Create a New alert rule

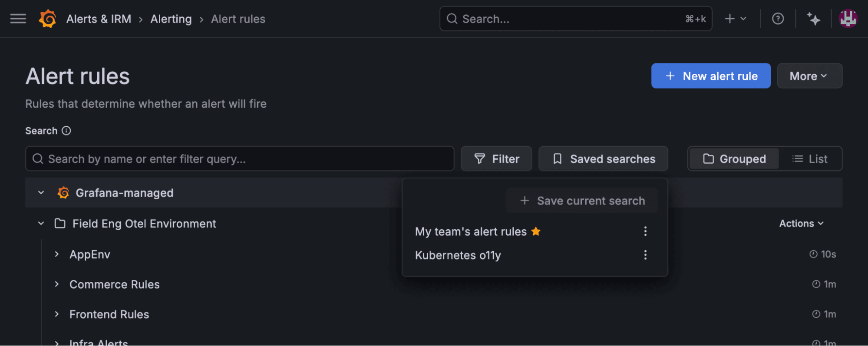[x=711, y=76]
